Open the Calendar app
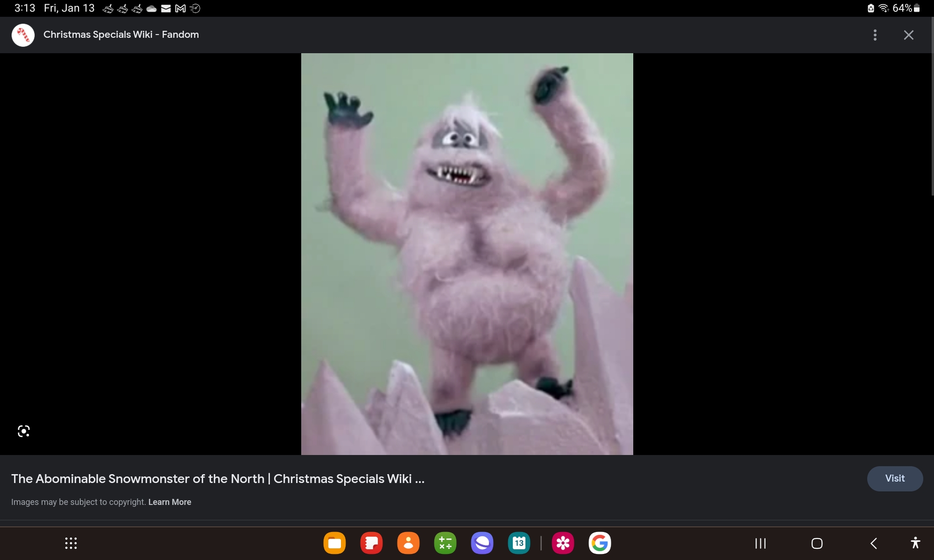Image resolution: width=934 pixels, height=560 pixels. [x=519, y=543]
